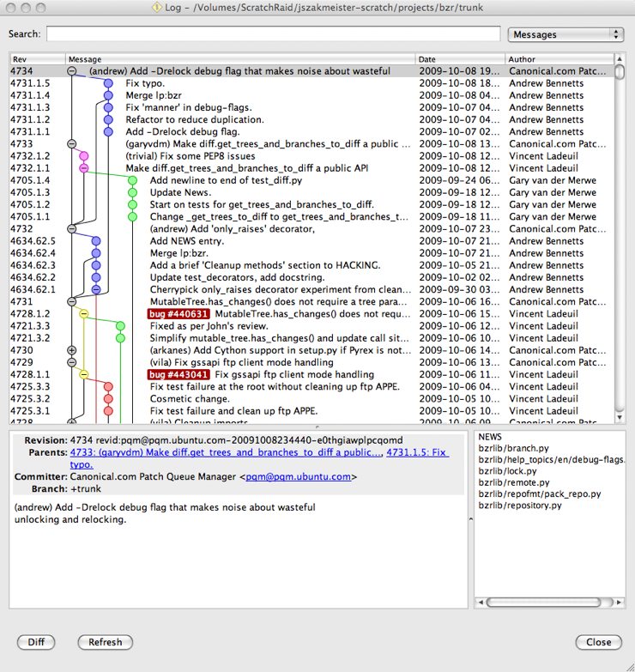This screenshot has width=635, height=672.
Task: Click green node for 'Update News.'
Action: tap(133, 192)
